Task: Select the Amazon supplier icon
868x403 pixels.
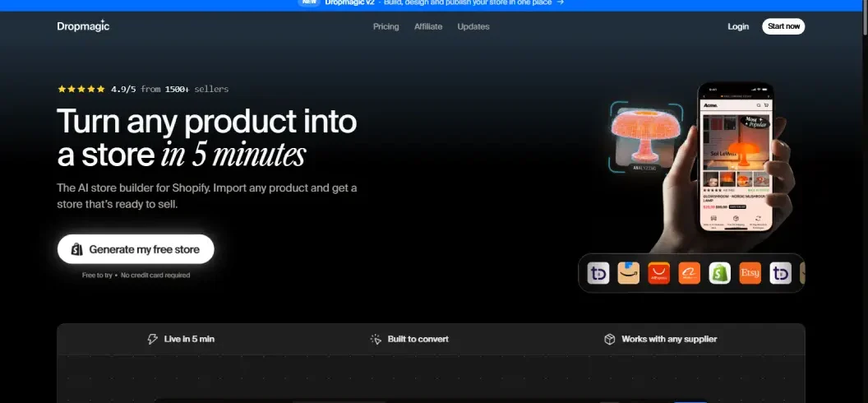Action: point(628,273)
